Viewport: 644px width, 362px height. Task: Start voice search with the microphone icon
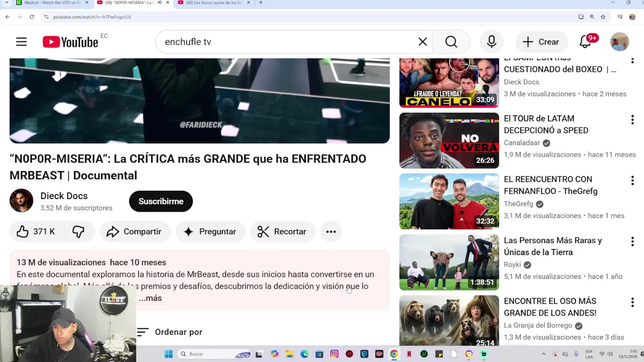click(x=492, y=42)
